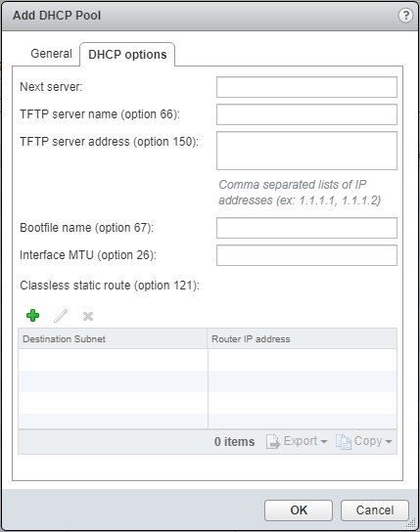This screenshot has width=420, height=532.
Task: Focus the Next server input field
Action: (306, 87)
